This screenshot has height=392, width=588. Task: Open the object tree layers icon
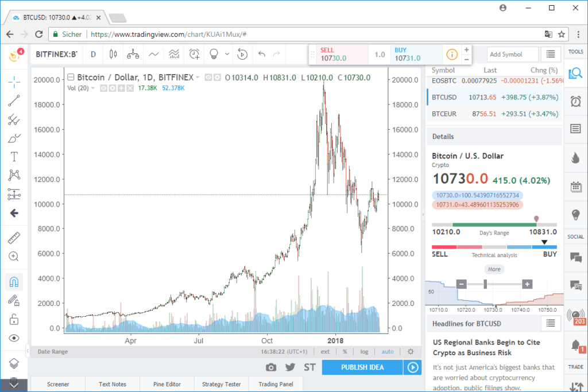[14, 363]
